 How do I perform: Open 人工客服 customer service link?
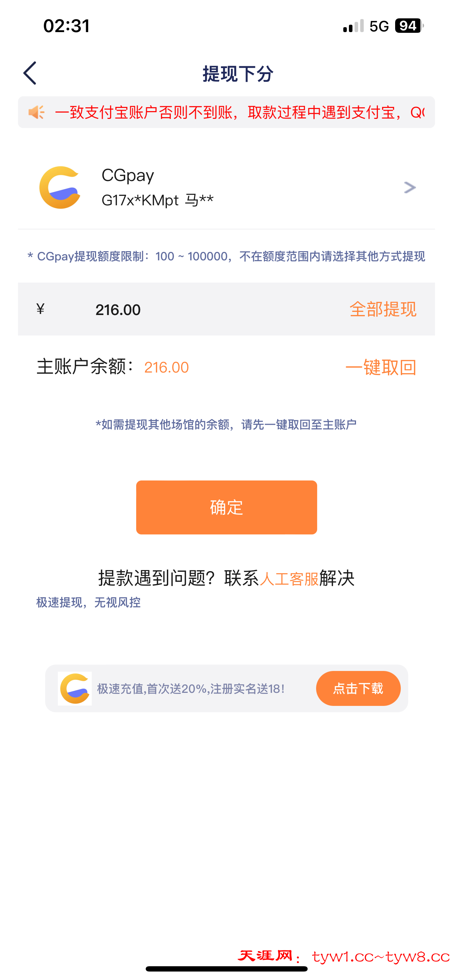click(x=289, y=579)
